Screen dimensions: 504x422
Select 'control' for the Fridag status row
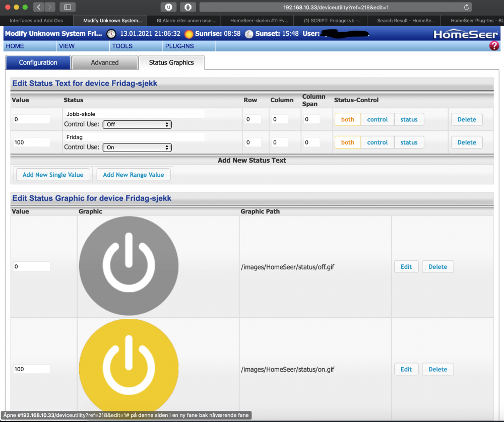coord(377,143)
